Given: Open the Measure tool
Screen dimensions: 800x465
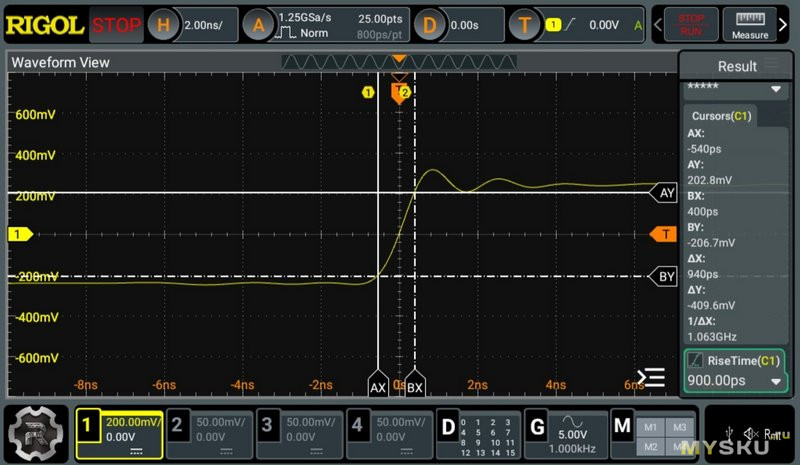Looking at the screenshot, I should [749, 25].
